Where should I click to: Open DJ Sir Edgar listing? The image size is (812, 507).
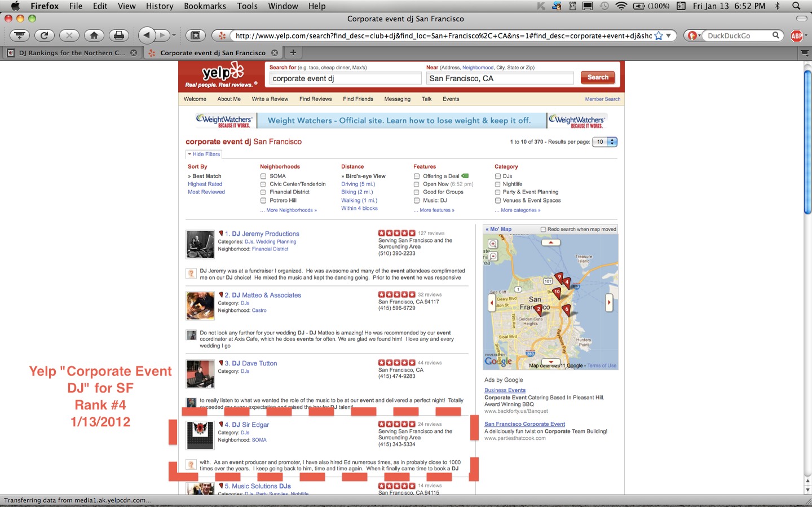(250, 425)
